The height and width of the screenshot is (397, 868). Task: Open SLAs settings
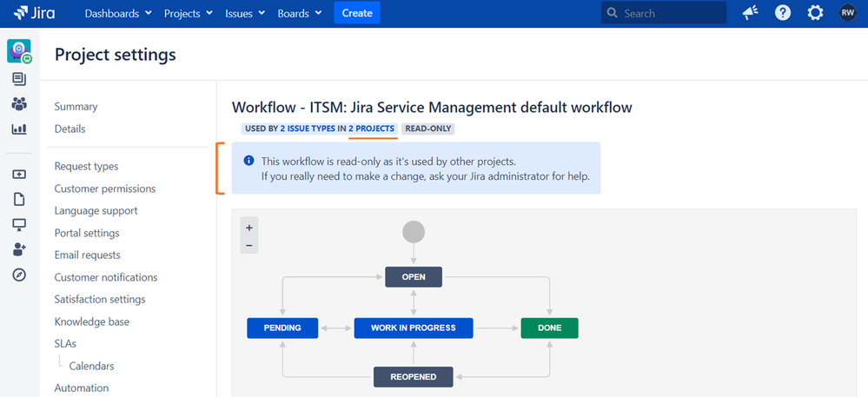65,344
